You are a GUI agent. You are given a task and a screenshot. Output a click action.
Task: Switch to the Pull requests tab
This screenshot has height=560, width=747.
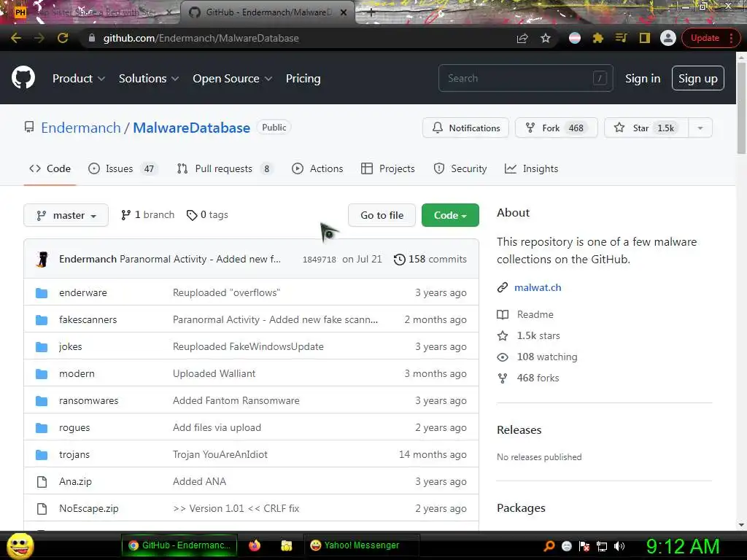[x=226, y=168]
